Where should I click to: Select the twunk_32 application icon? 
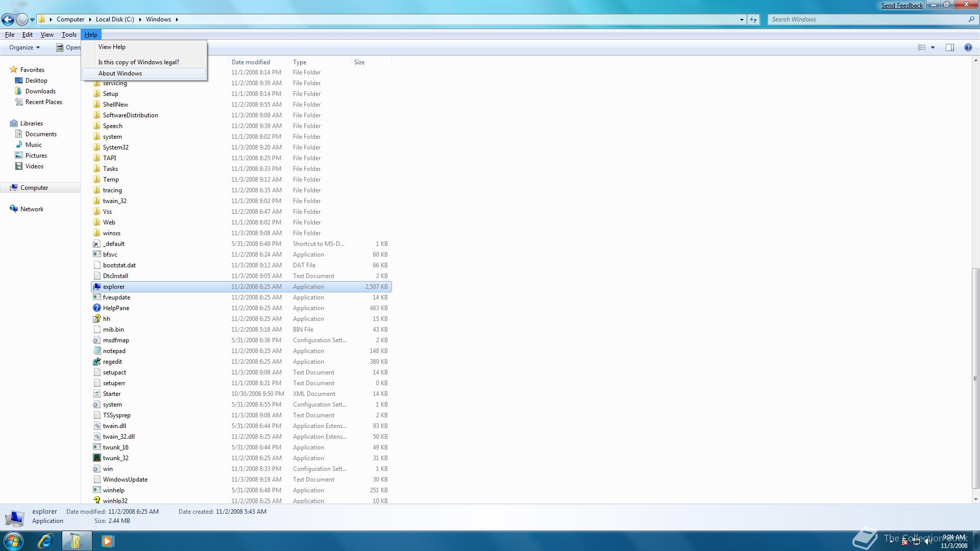[x=97, y=458]
